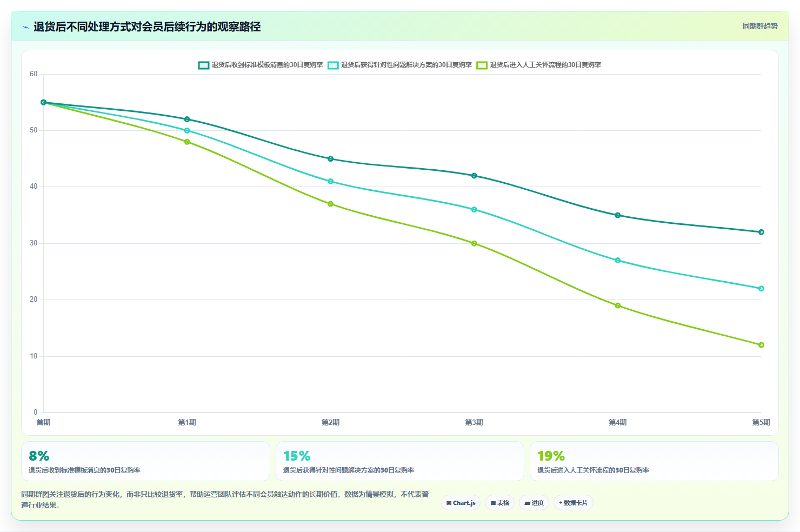This screenshot has width=800, height=532.
Task: Click the cyan data point at 第1期
Action: coord(187,130)
